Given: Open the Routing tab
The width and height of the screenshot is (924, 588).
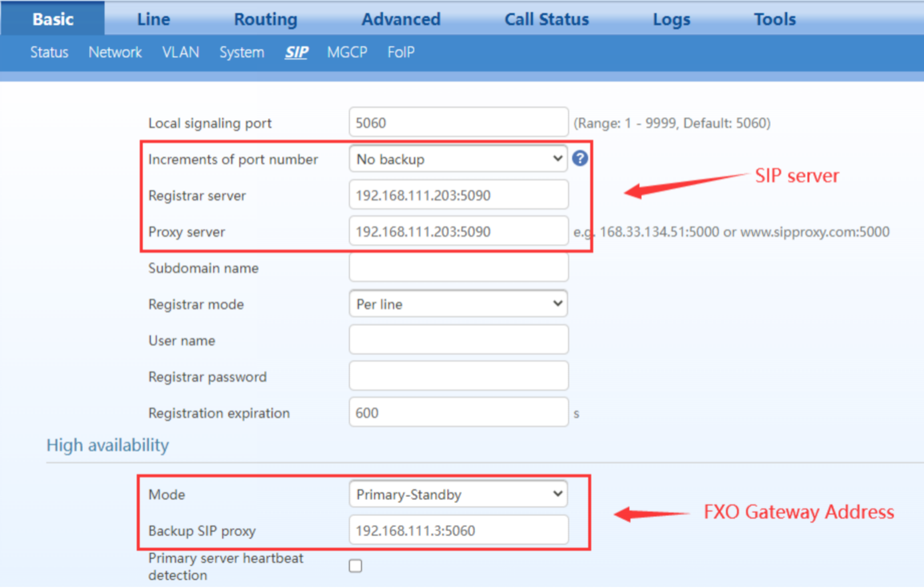Looking at the screenshot, I should point(265,19).
